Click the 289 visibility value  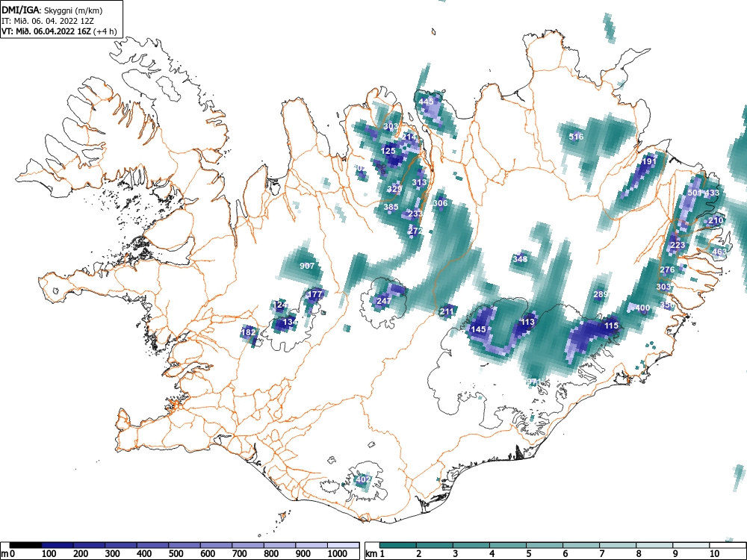coord(601,295)
